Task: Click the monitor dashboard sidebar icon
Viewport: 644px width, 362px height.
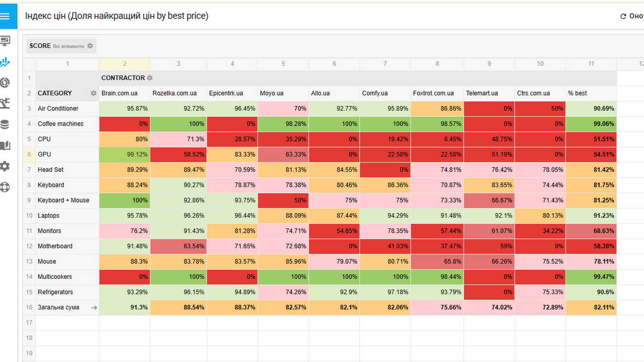Action: point(5,41)
